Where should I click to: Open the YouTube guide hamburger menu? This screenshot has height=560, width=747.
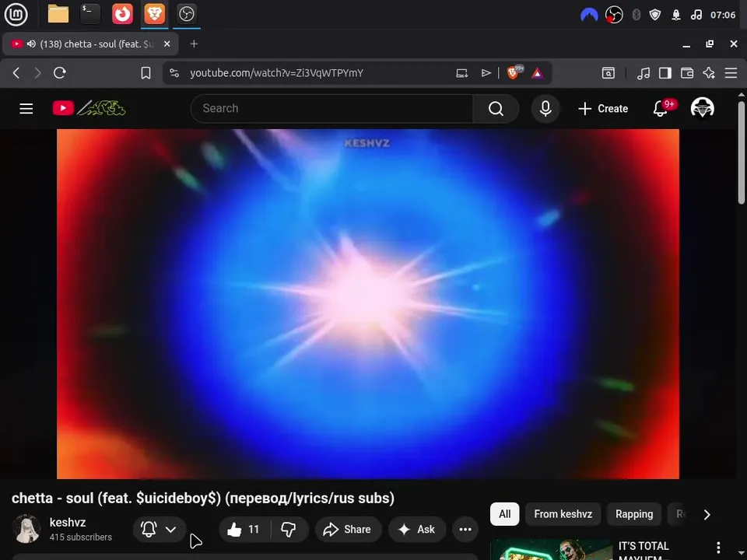coord(26,109)
